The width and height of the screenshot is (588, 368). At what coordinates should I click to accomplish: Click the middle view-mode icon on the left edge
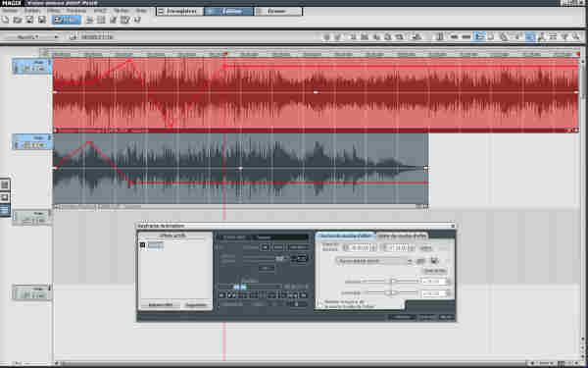[x=5, y=197]
